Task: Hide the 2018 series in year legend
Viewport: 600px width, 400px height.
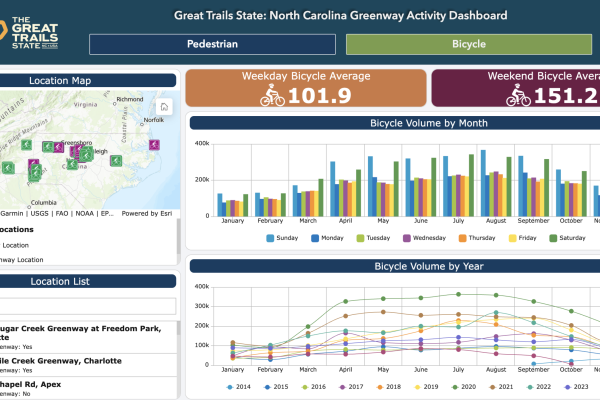Action: pos(389,387)
